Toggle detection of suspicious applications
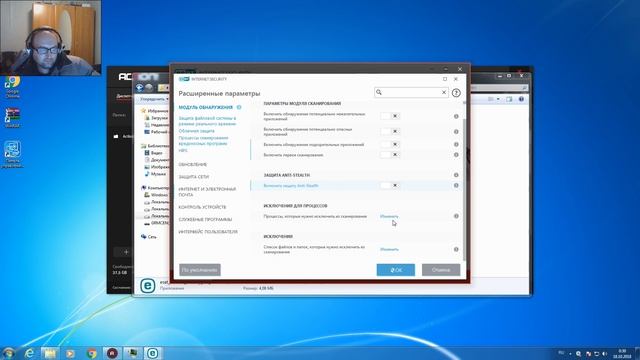 click(x=390, y=144)
